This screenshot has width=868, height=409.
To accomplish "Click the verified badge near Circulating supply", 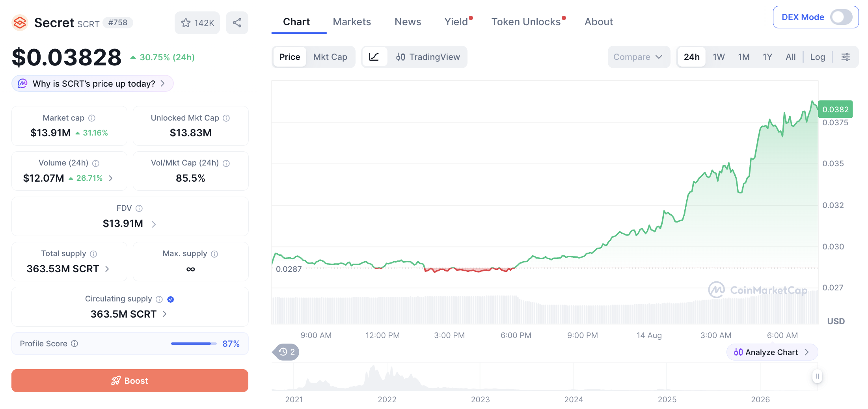I will (x=171, y=299).
